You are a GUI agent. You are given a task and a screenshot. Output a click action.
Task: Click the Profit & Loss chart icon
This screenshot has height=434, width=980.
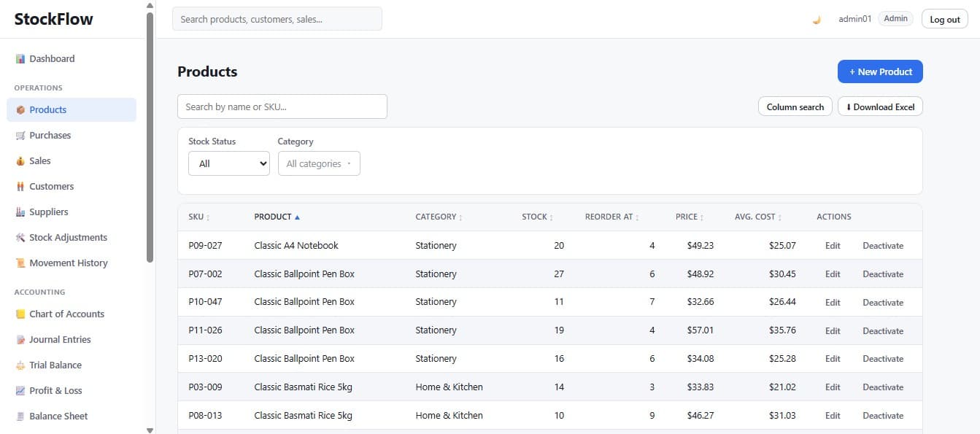[20, 390]
